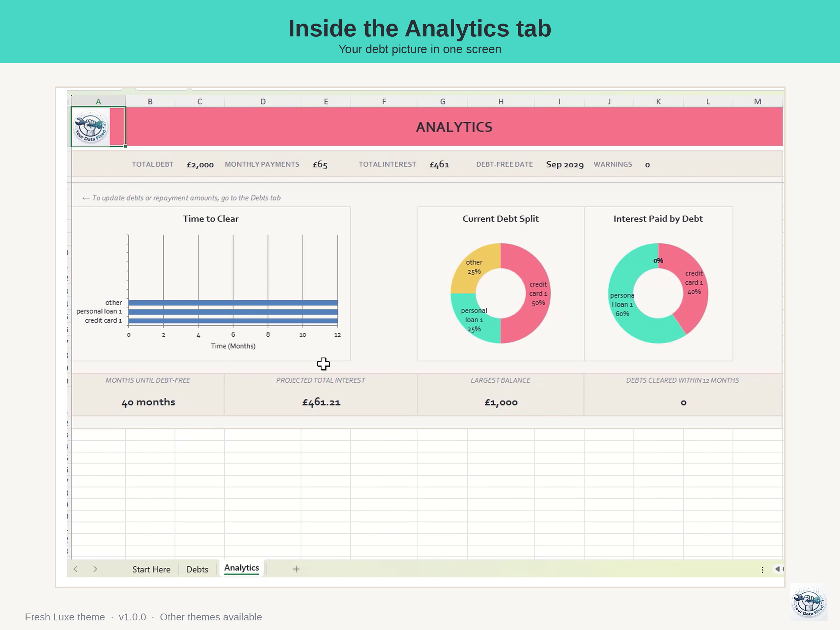Select column A header

98,101
